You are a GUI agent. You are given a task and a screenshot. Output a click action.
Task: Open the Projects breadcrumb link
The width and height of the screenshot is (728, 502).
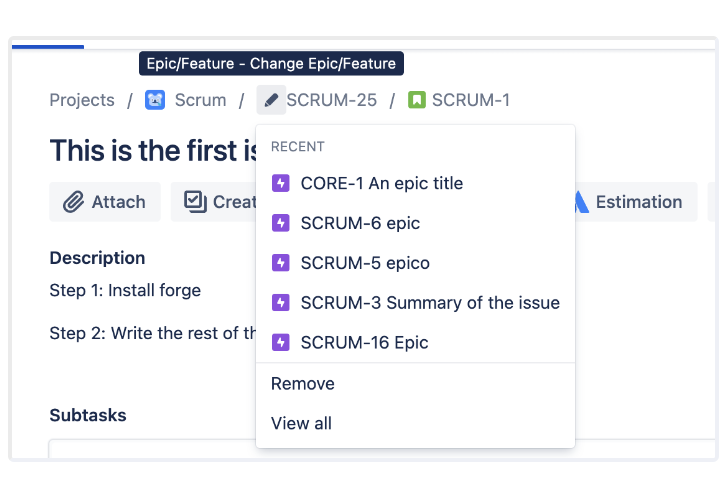coord(82,100)
